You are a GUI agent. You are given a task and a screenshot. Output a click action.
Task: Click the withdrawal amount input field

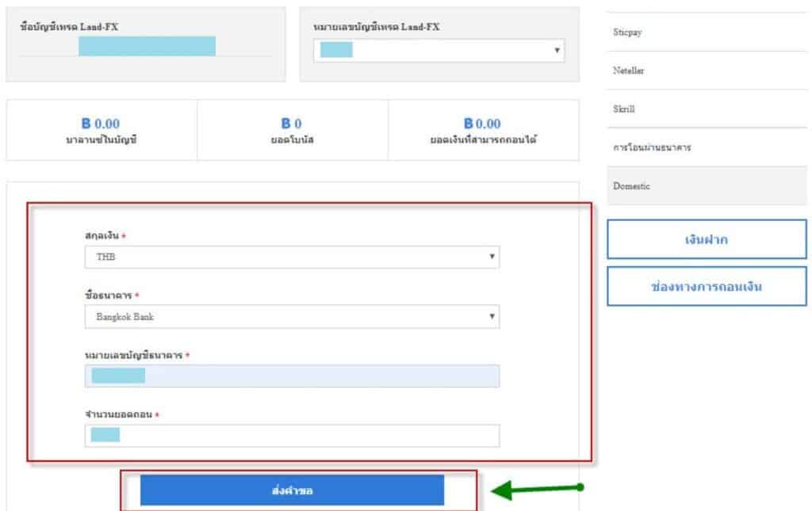[x=292, y=436]
